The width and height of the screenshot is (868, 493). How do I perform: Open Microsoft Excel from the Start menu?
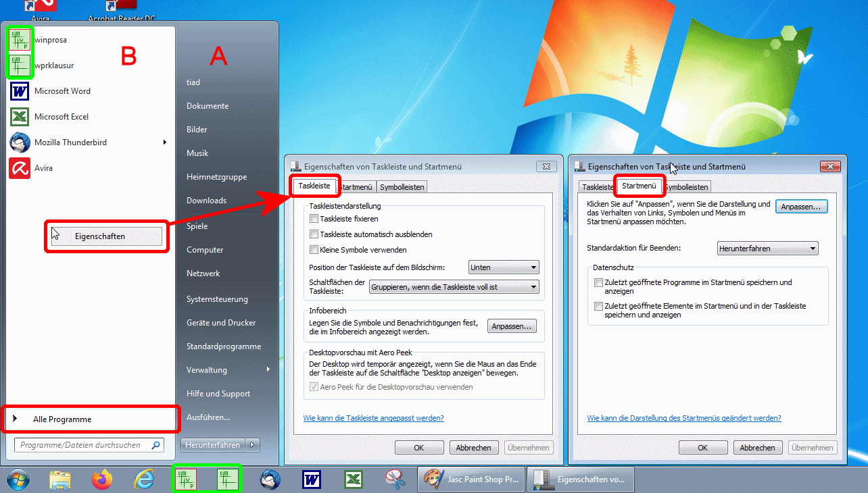click(61, 117)
